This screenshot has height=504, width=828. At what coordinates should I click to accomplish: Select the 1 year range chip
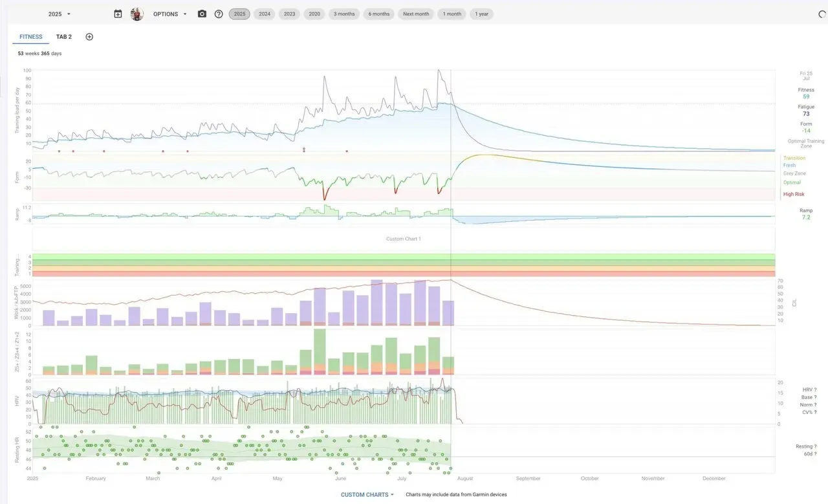tap(481, 14)
